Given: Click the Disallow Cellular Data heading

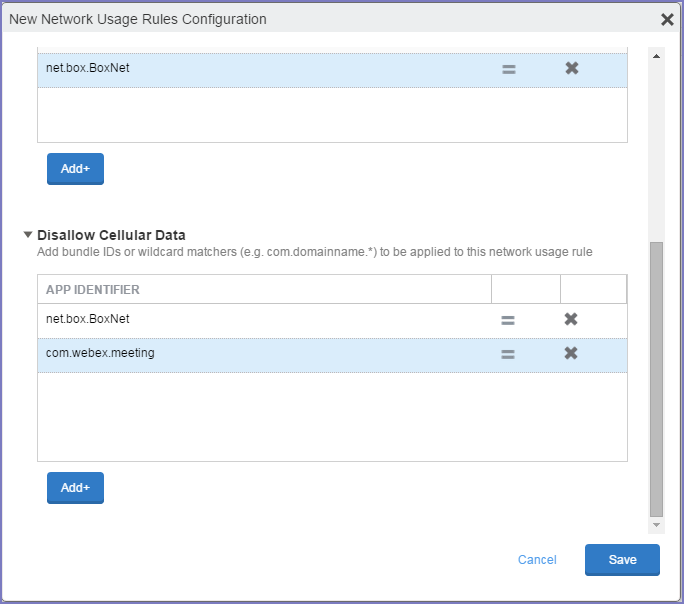Looking at the screenshot, I should tap(111, 235).
